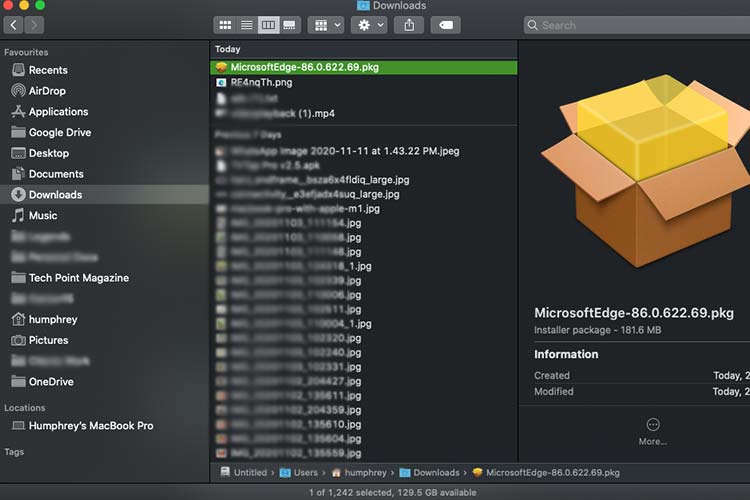Select the file ending apple-m1.jpg
The width and height of the screenshot is (750, 500).
(x=364, y=209)
